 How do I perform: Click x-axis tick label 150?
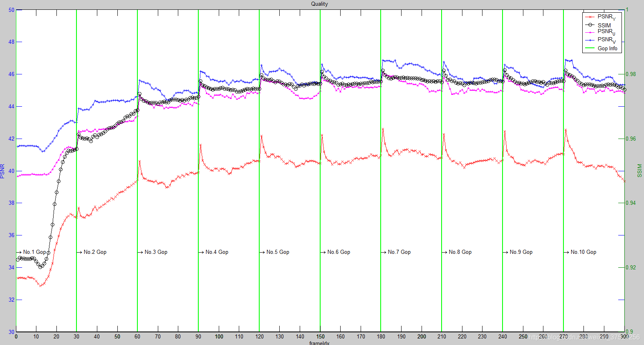[320, 336]
